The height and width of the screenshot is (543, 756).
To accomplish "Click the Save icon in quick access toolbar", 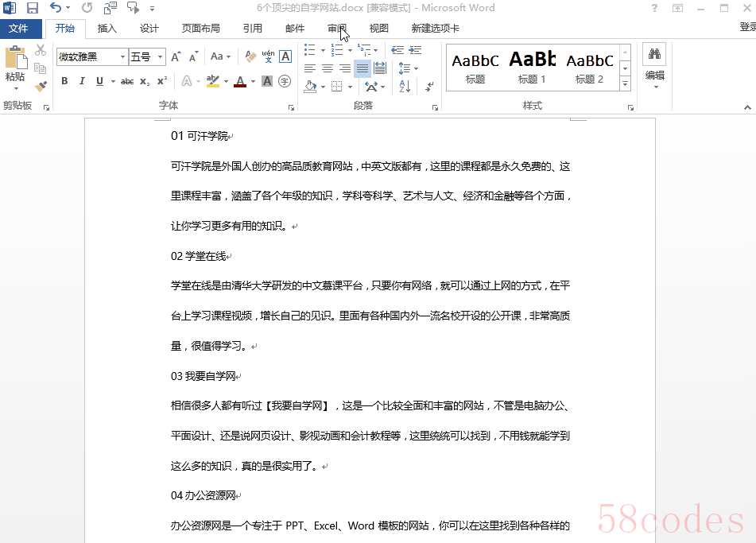I will pos(33,8).
